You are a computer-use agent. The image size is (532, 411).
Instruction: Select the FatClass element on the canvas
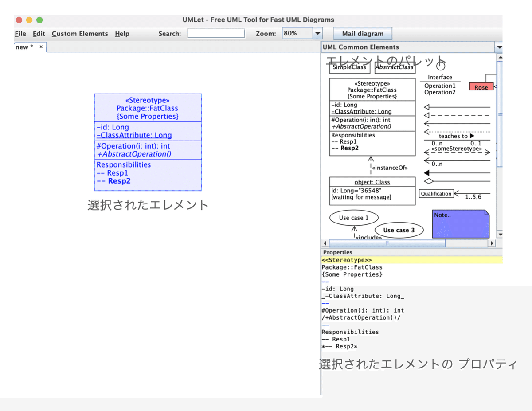click(148, 142)
